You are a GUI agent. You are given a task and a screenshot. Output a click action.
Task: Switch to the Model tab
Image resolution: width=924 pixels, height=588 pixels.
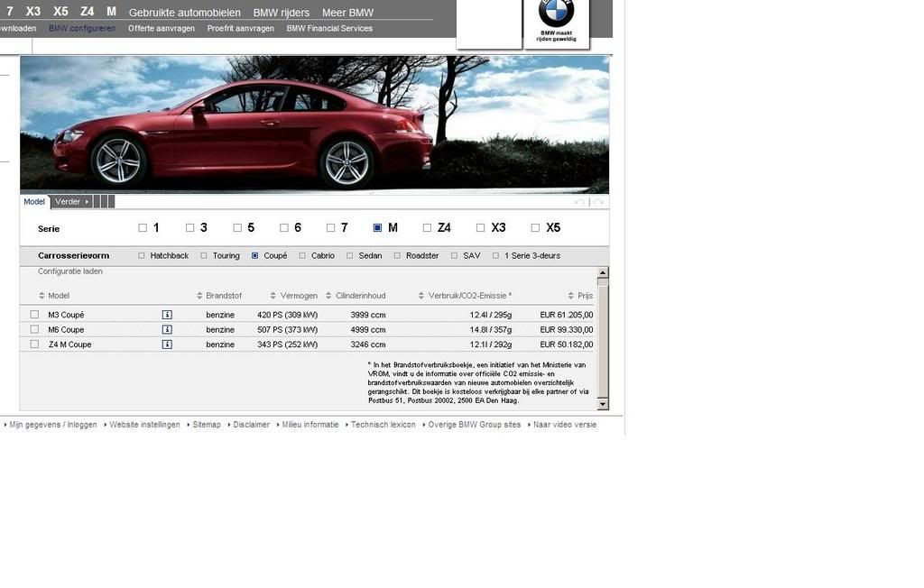34,201
